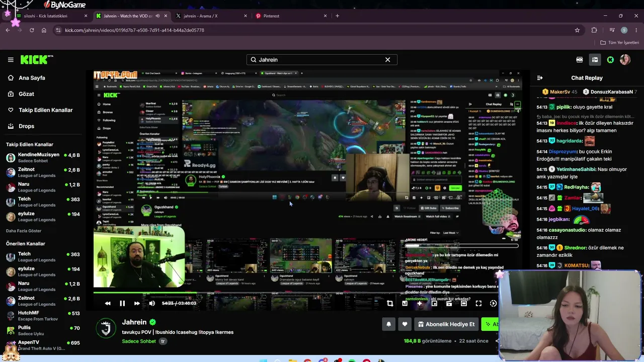Image resolution: width=644 pixels, height=362 pixels.
Task: Open followed channel KendineMuzisyen
Action: tap(42, 157)
